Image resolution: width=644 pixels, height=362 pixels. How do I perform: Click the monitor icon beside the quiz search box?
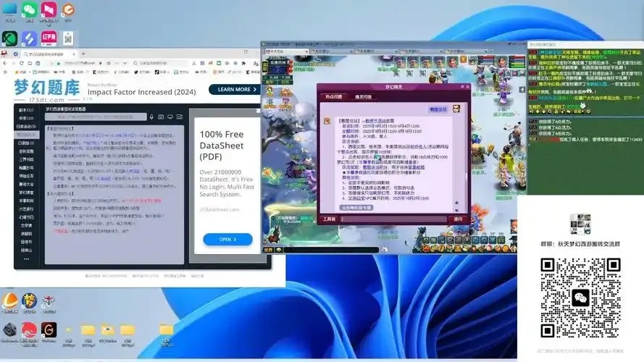click(x=170, y=117)
